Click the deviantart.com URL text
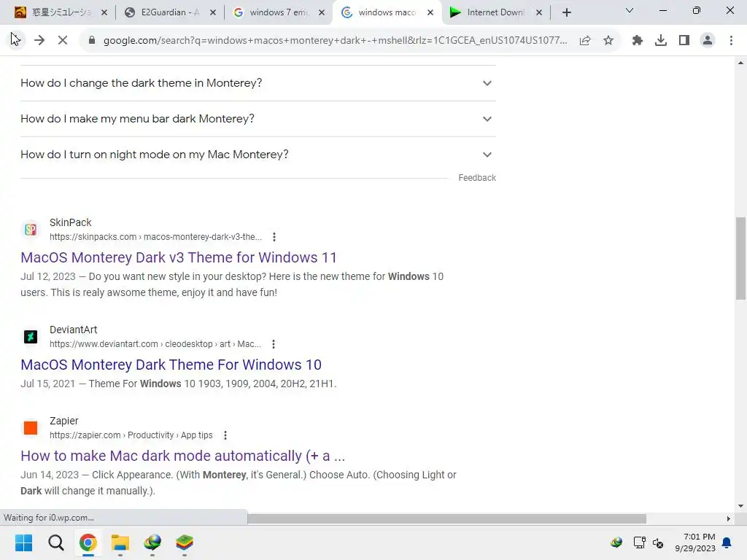Viewport: 747px width, 560px height. point(155,344)
